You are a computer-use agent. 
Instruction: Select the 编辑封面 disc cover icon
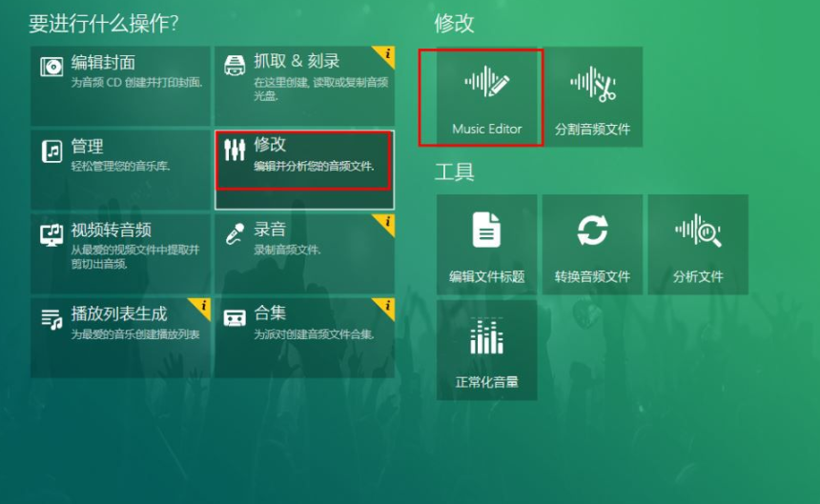51,68
